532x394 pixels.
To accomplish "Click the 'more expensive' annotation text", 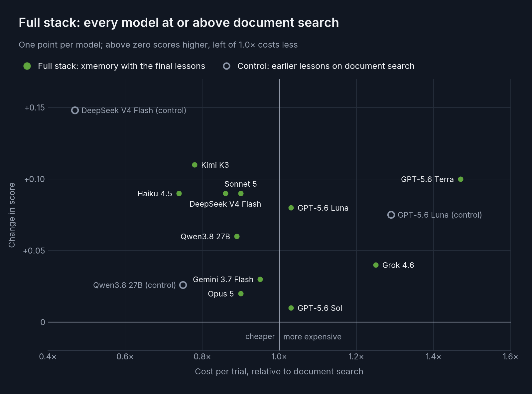I will tap(312, 337).
